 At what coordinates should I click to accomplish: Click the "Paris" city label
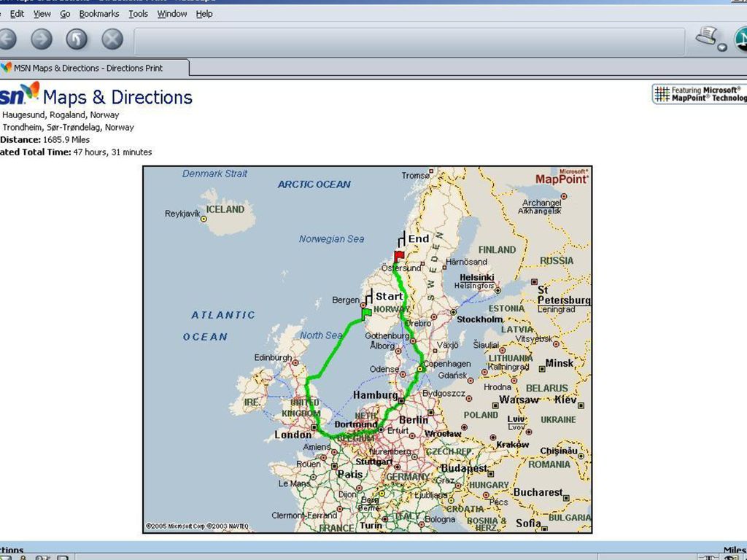(x=350, y=474)
